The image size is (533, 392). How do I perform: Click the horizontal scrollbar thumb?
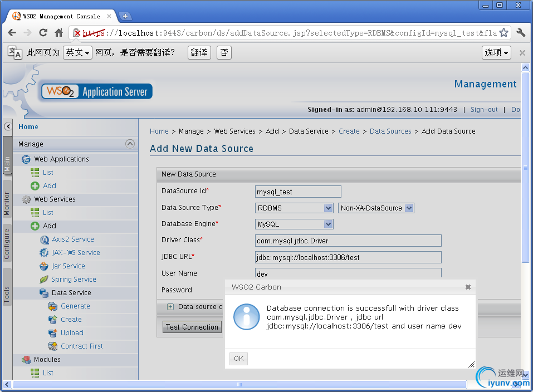tap(239, 385)
